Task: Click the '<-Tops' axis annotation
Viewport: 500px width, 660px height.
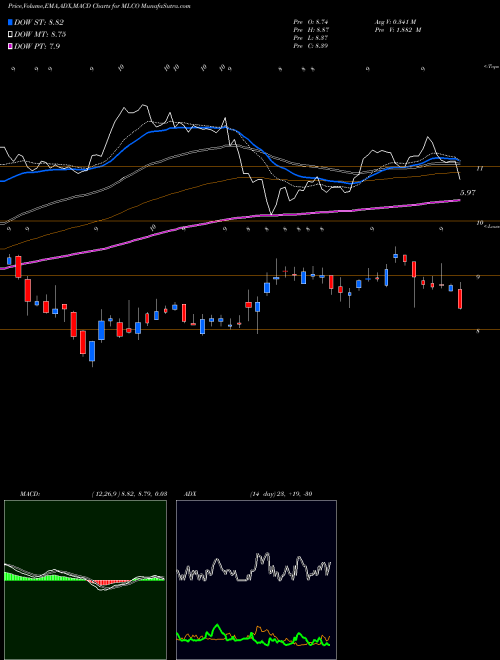Action: (x=492, y=67)
